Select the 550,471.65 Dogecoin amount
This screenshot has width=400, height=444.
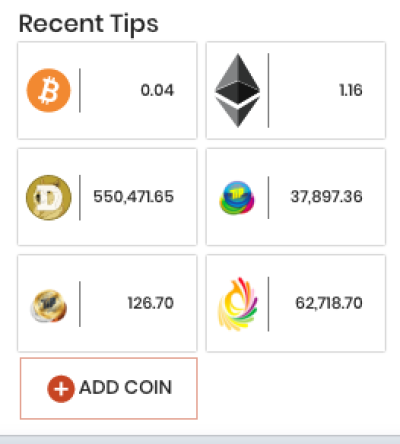pyautogui.click(x=133, y=197)
